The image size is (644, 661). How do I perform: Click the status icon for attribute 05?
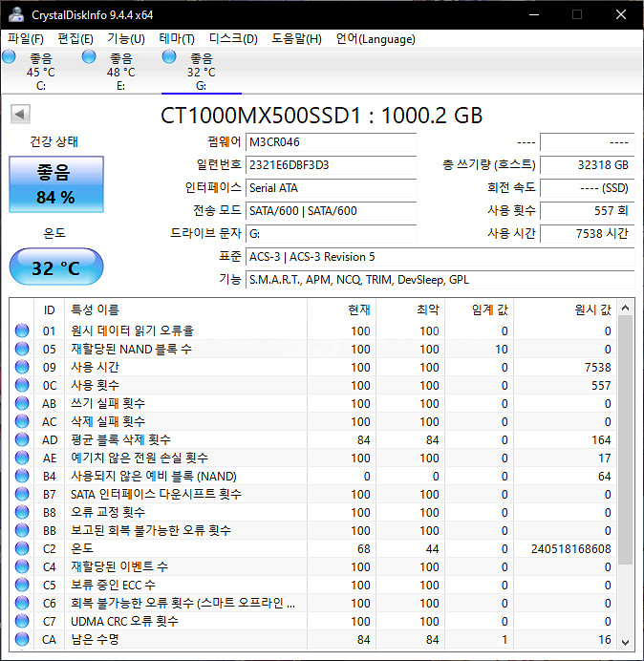coord(22,349)
